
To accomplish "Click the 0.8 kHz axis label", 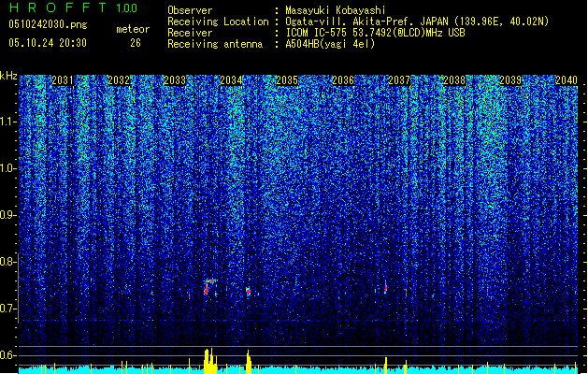I will (8, 262).
